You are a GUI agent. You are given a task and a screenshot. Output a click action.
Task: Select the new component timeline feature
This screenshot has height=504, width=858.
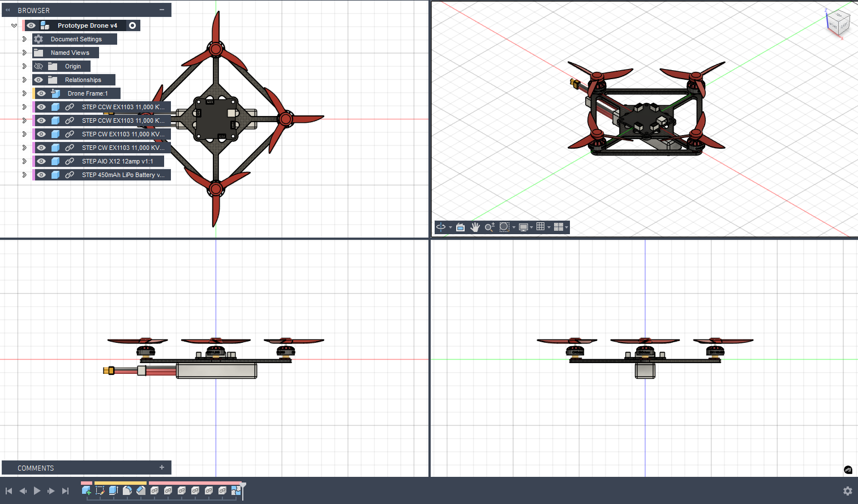tap(87, 491)
